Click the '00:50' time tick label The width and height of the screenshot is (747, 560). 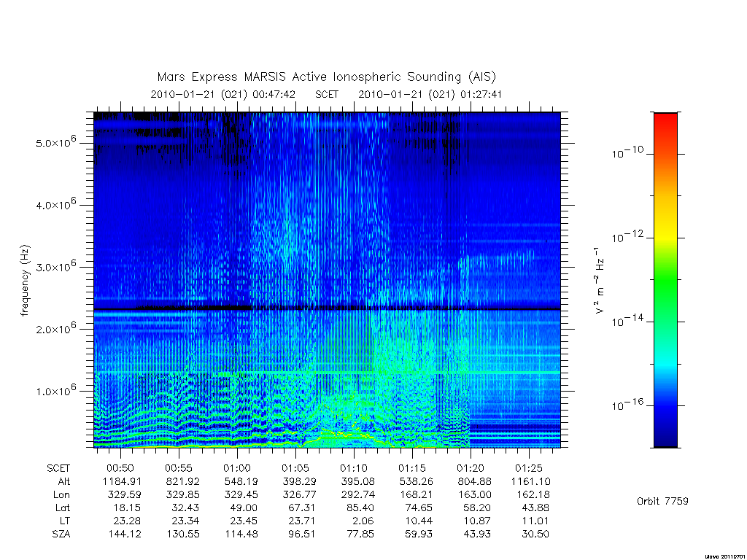tap(120, 468)
